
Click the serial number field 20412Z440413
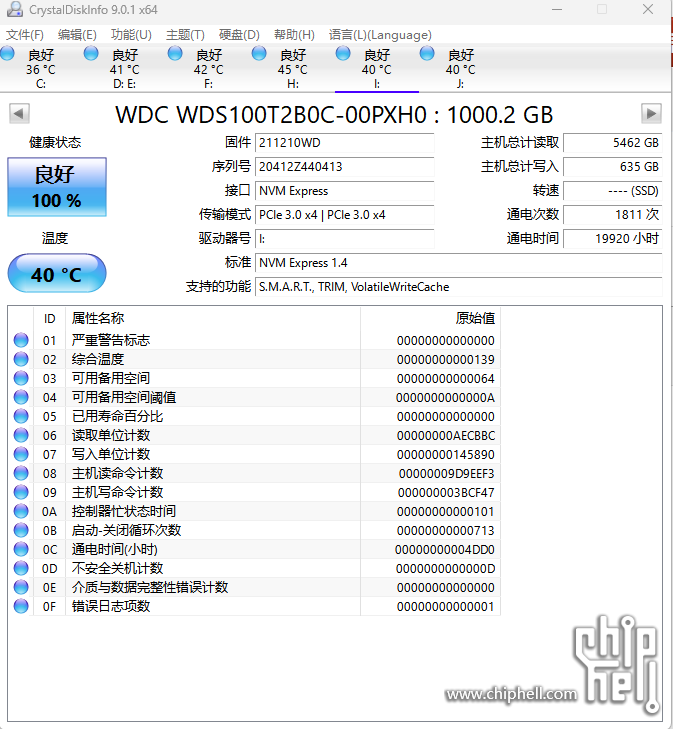[x=344, y=167]
